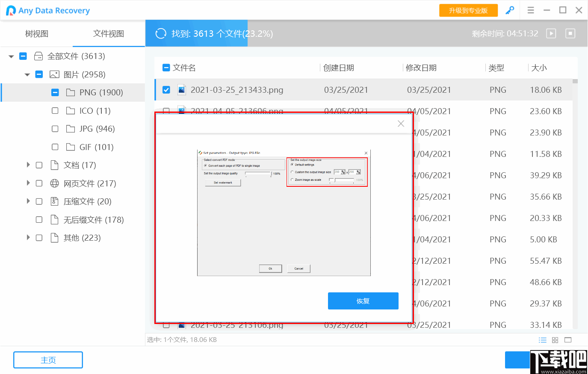
Task: Collapse the 图片 tree node
Action: point(27,74)
